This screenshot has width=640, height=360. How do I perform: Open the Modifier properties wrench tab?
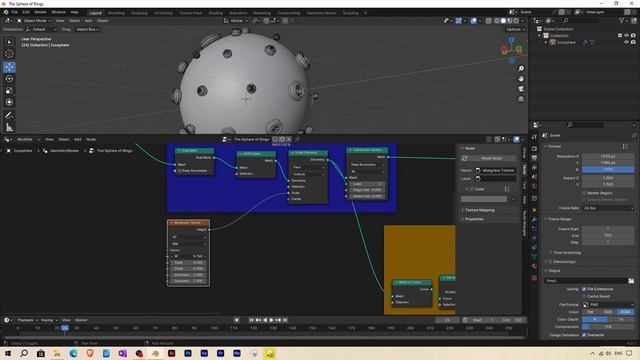pyautogui.click(x=534, y=220)
